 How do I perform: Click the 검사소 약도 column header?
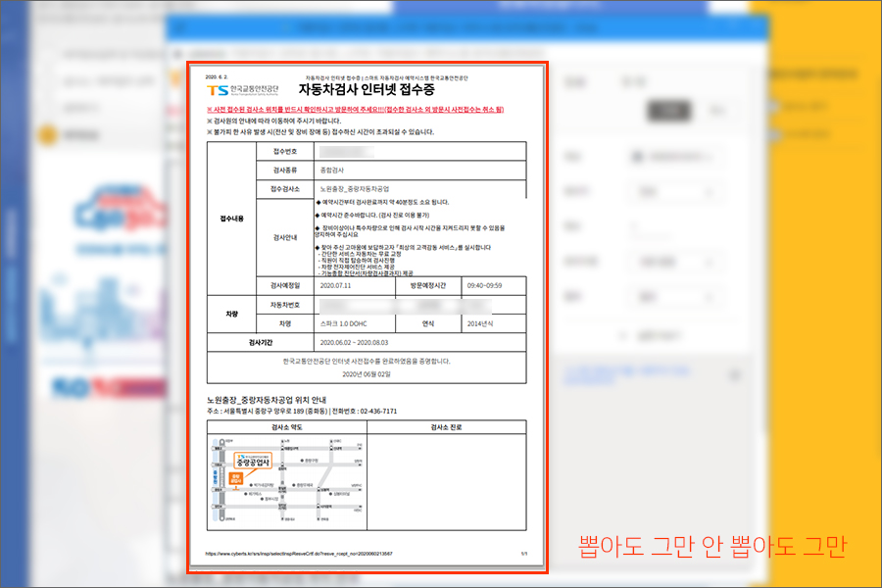coord(287,427)
